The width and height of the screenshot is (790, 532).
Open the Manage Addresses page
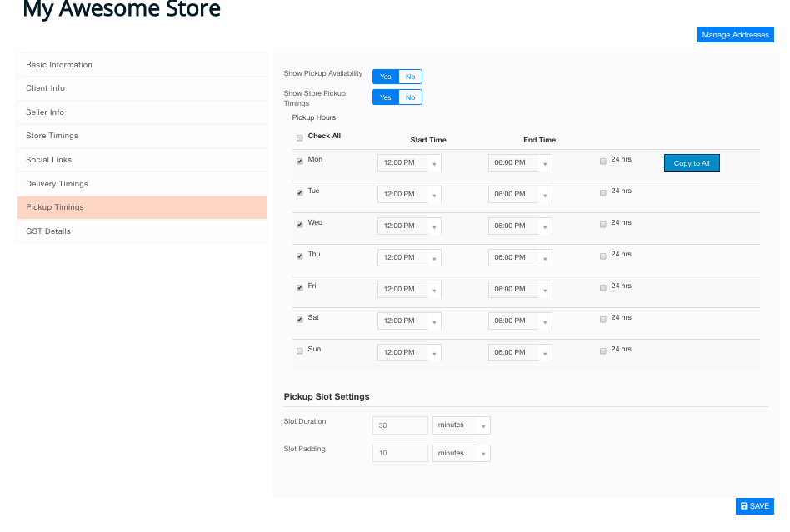point(735,35)
